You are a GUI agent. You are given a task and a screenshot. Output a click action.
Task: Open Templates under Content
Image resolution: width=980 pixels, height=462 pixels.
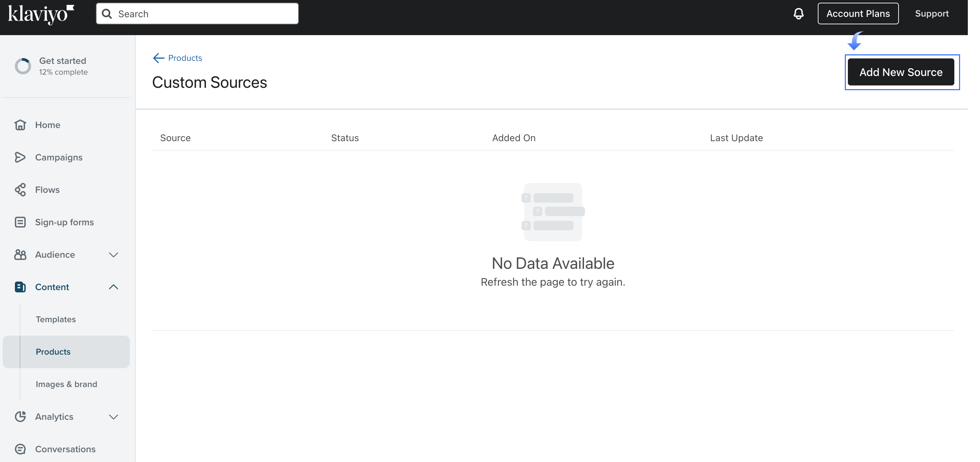tap(55, 319)
